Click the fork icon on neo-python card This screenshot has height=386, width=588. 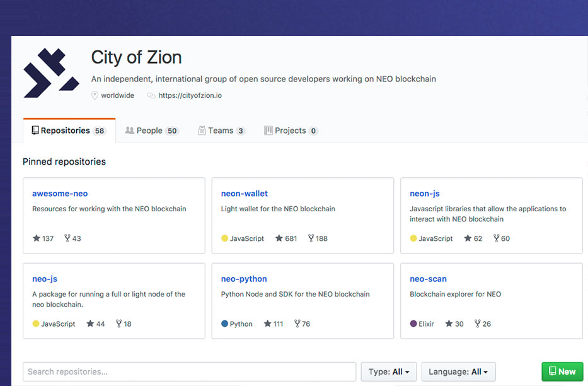(297, 324)
